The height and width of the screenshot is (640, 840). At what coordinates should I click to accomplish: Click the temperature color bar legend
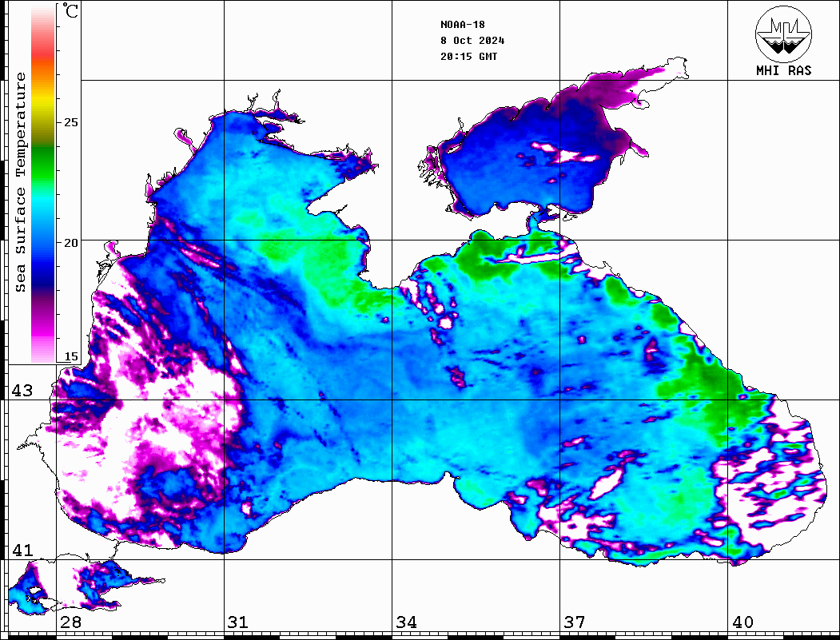[43, 183]
